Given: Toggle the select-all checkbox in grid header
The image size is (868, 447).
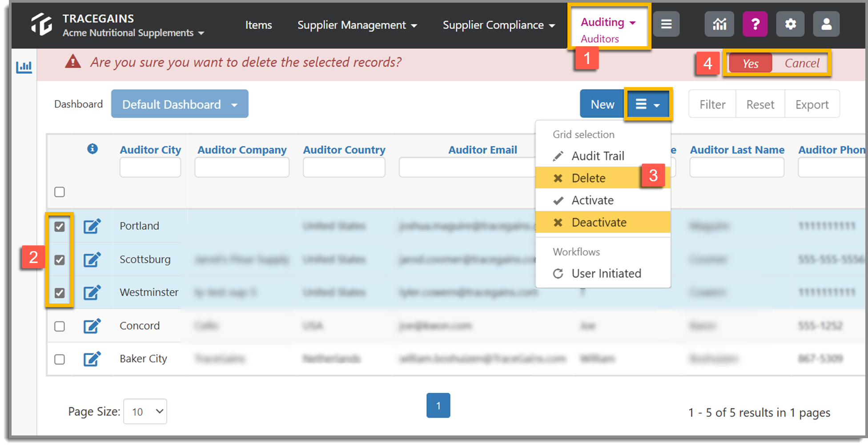Looking at the screenshot, I should click(x=60, y=192).
